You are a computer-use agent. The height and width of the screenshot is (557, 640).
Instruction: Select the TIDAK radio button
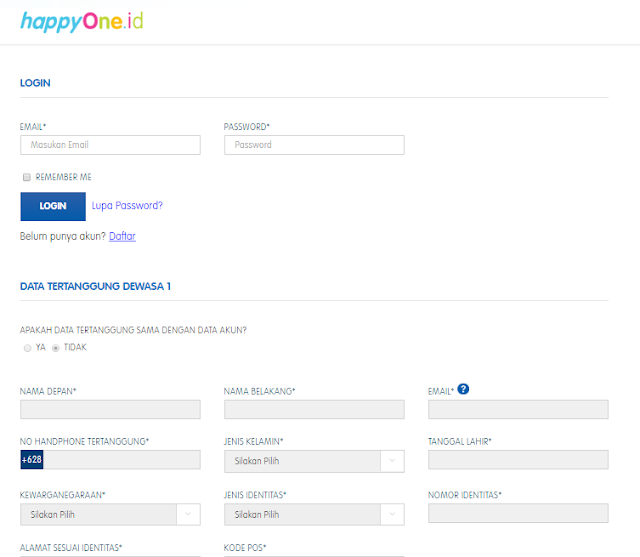tap(56, 348)
